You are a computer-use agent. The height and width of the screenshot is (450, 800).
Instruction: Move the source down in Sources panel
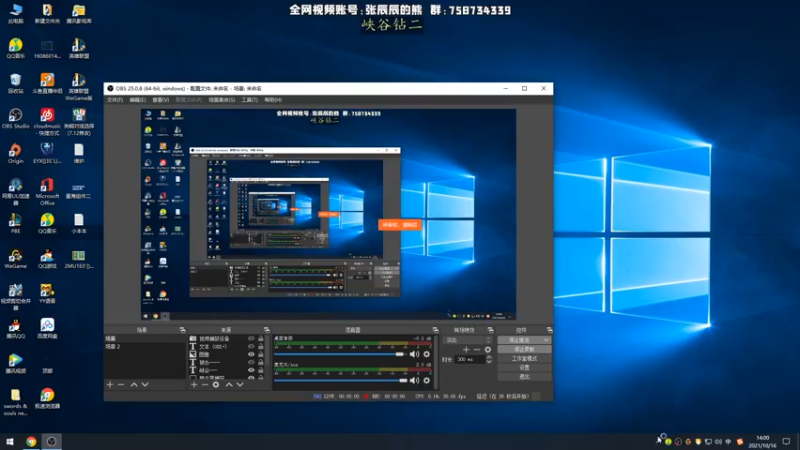point(240,385)
